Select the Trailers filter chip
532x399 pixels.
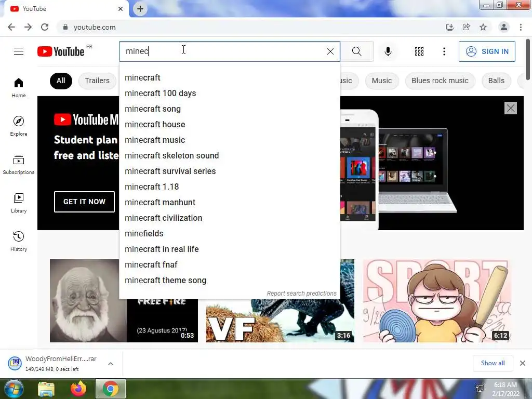97,81
